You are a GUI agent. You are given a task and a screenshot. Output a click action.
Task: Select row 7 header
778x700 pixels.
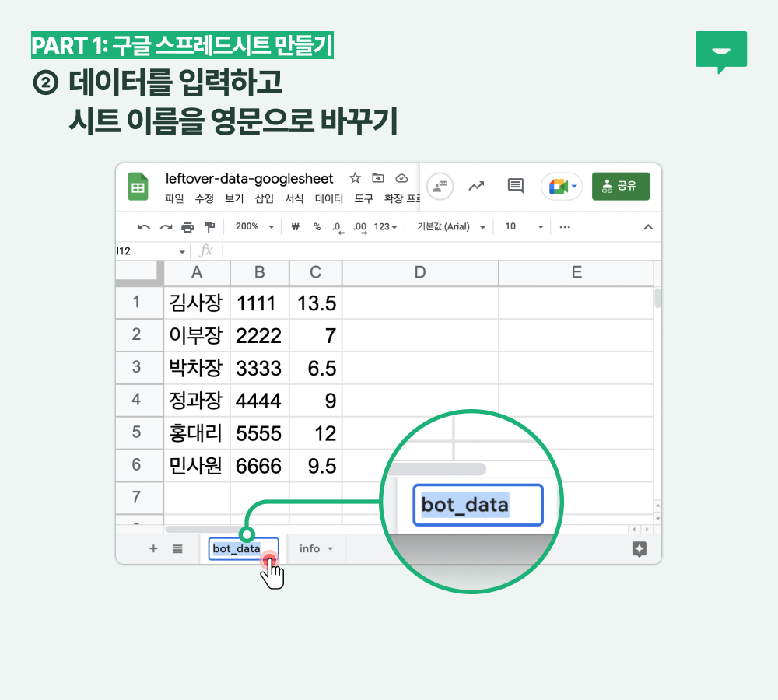139,497
